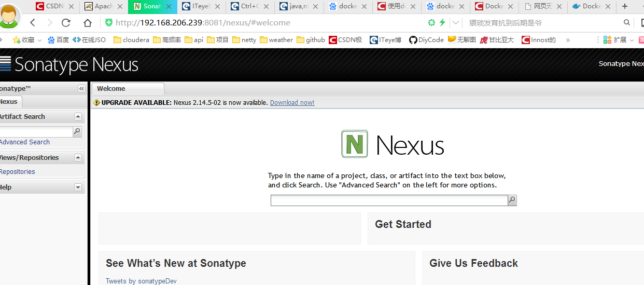Click the green Nexus N logo
This screenshot has width=644, height=285.
[x=355, y=144]
